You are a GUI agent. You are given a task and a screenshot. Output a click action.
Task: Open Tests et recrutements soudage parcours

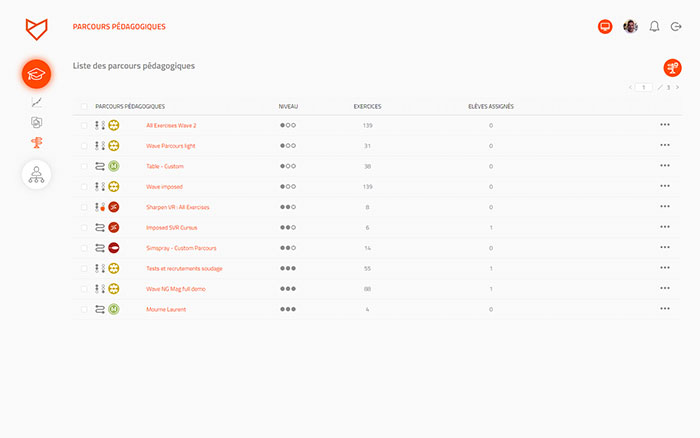click(184, 268)
